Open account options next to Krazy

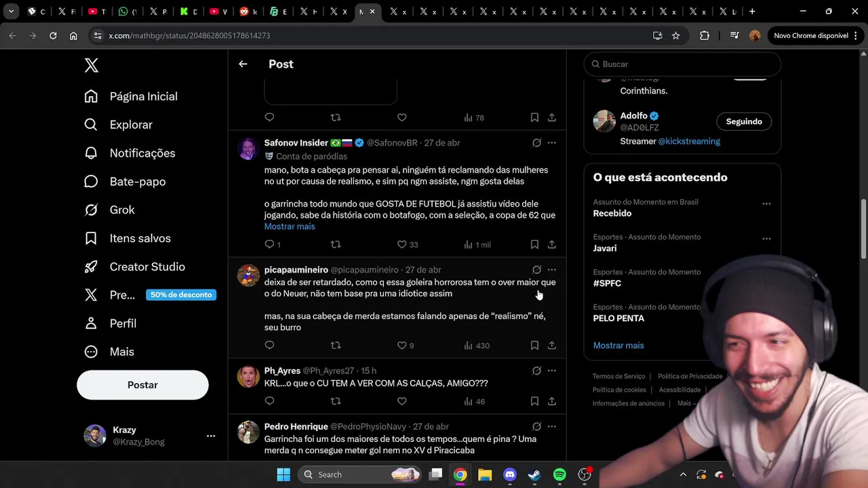(211, 436)
